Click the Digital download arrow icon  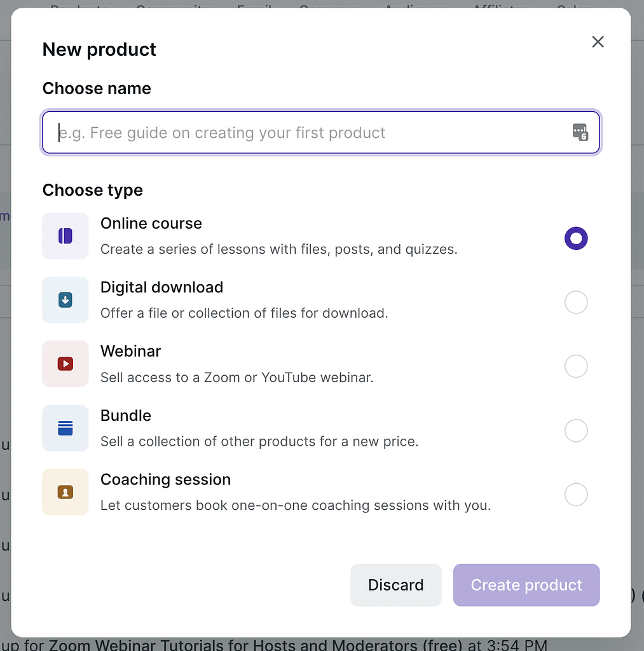(x=65, y=300)
